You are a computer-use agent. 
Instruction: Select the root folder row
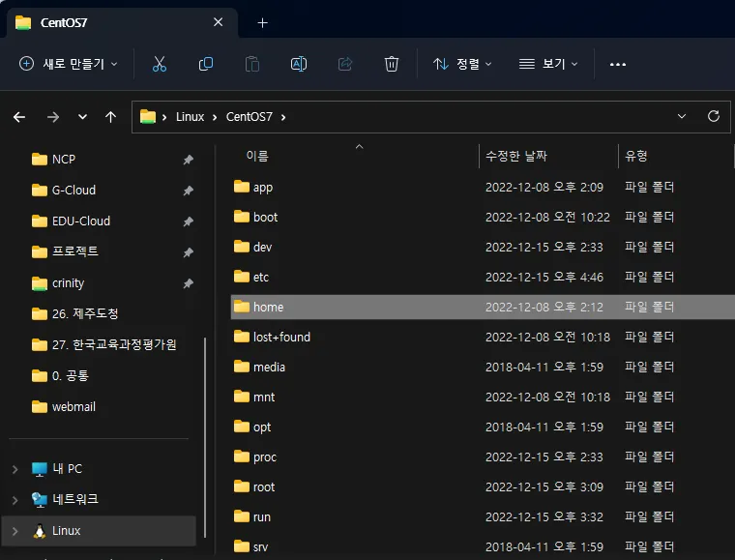click(483, 486)
